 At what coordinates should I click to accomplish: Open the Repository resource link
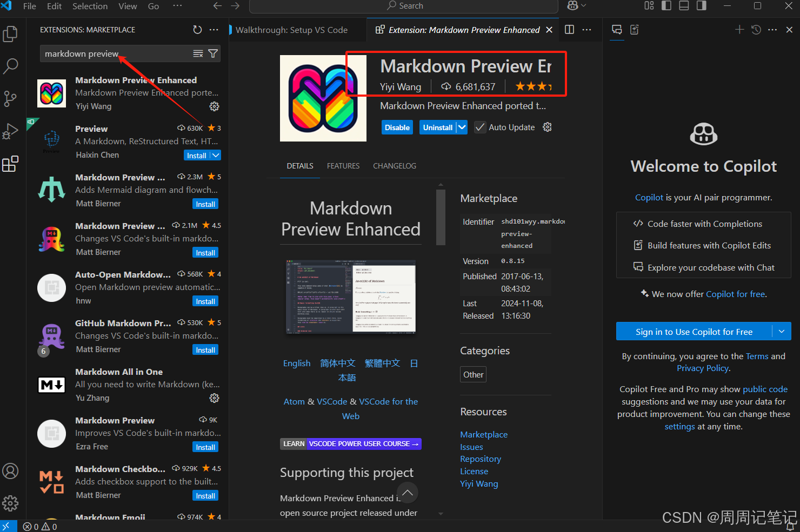pos(481,459)
